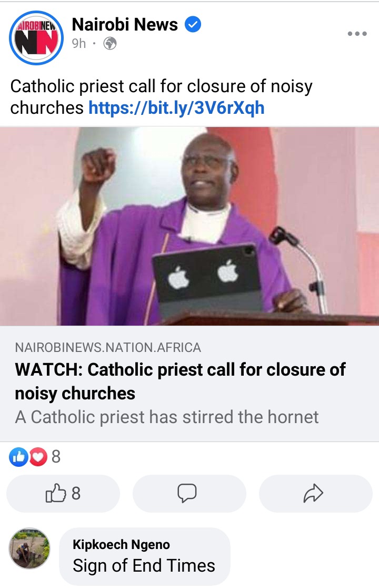
Task: View the reactions count of 8
Action: 56,457
